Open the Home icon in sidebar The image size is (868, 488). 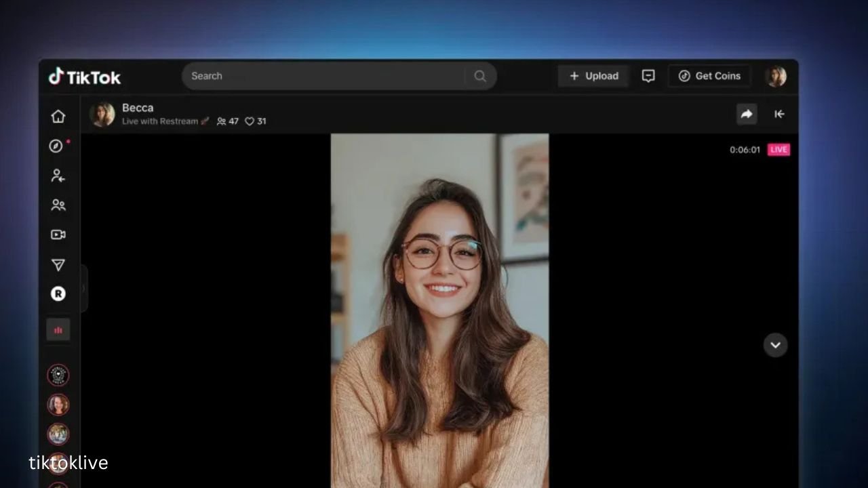(58, 116)
